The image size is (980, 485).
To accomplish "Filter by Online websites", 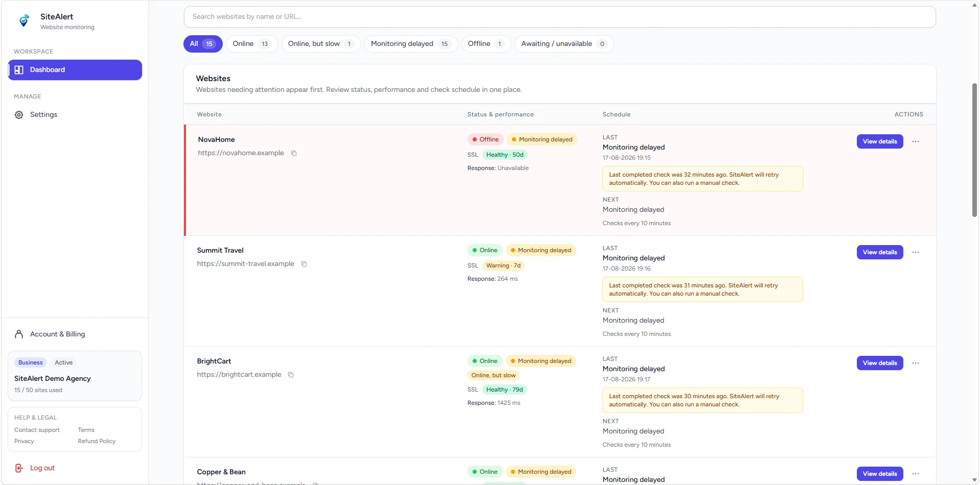I will [252, 44].
